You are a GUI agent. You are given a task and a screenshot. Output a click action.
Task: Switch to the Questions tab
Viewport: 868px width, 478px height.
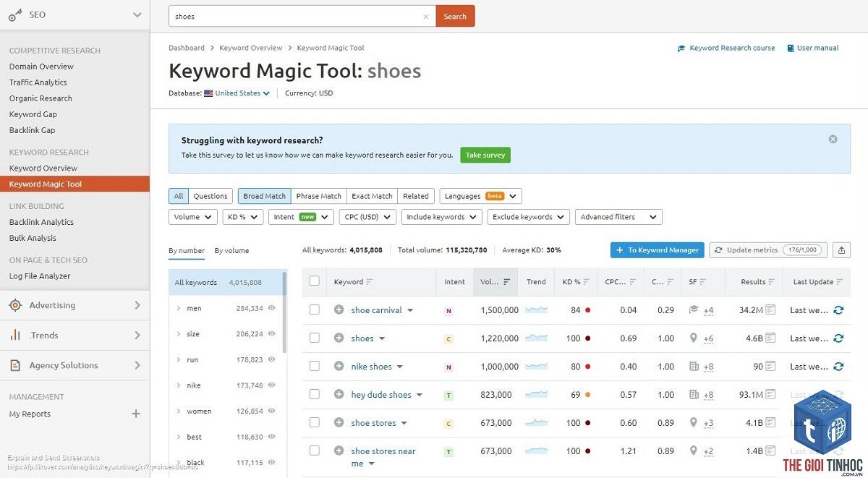[210, 196]
